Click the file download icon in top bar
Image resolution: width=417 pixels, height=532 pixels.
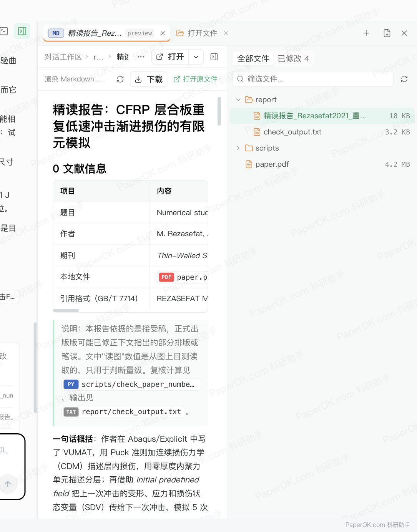pyautogui.click(x=387, y=33)
